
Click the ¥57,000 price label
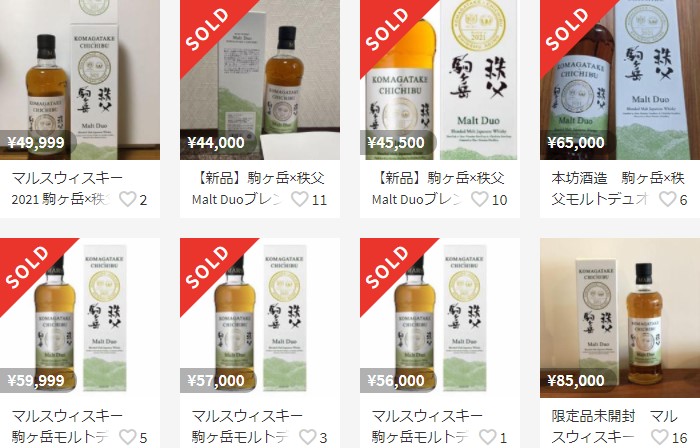(216, 380)
